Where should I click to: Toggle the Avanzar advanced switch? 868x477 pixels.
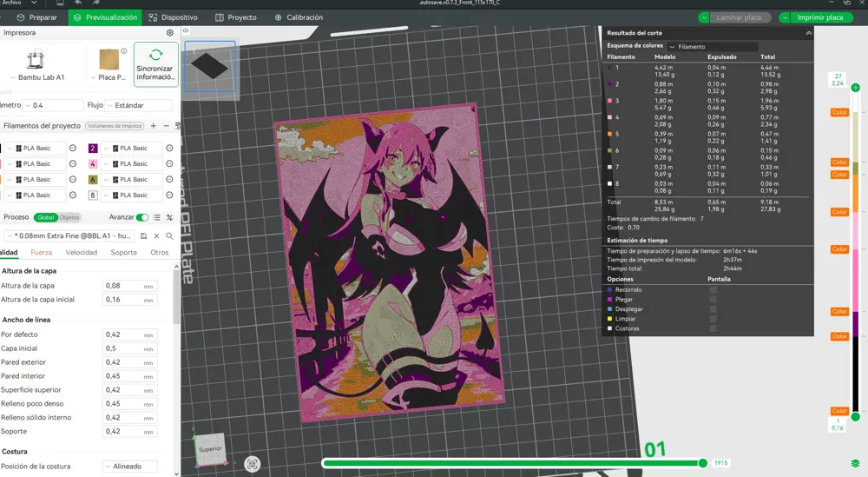click(x=142, y=217)
